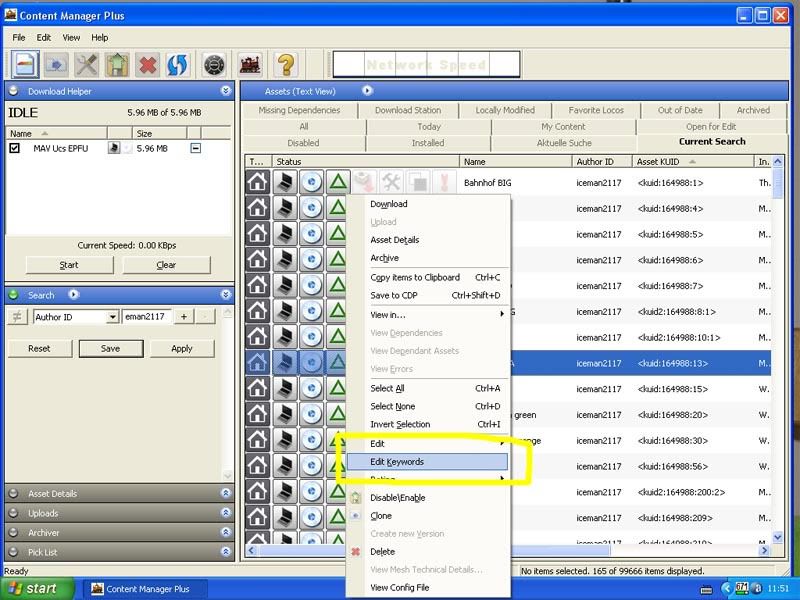Click the minus box beside 5.96 MB
The width and height of the screenshot is (800, 600).
coord(195,148)
